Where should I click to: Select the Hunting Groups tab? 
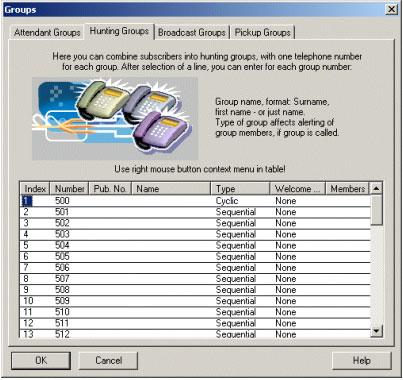119,31
